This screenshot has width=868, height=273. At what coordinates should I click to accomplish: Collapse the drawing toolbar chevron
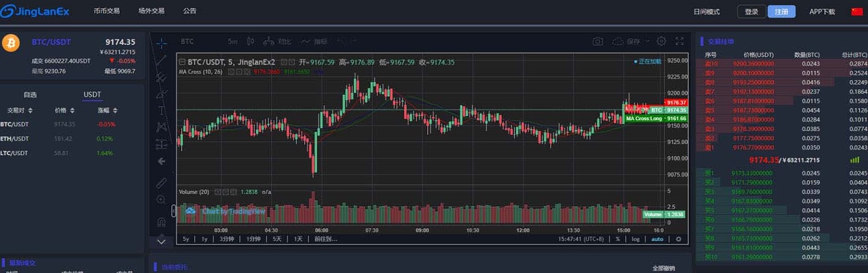pos(162,241)
